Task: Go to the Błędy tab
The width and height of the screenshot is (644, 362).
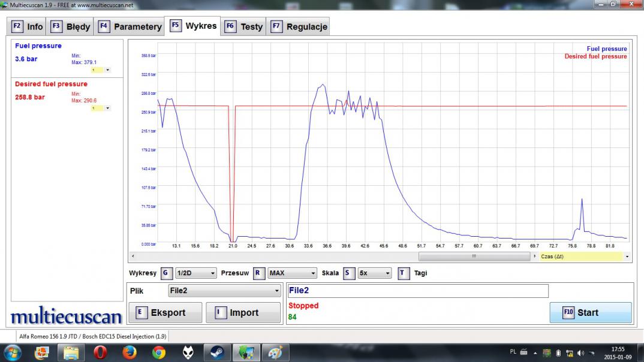Action: click(71, 26)
